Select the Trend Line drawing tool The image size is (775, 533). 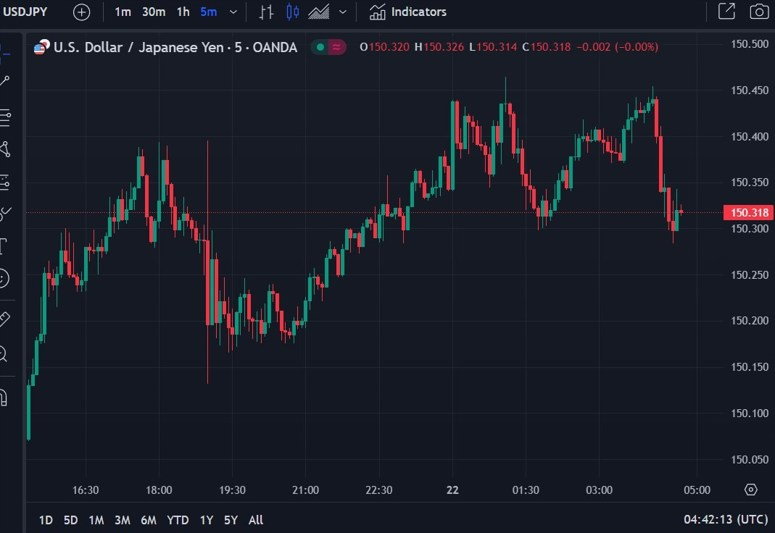5,82
